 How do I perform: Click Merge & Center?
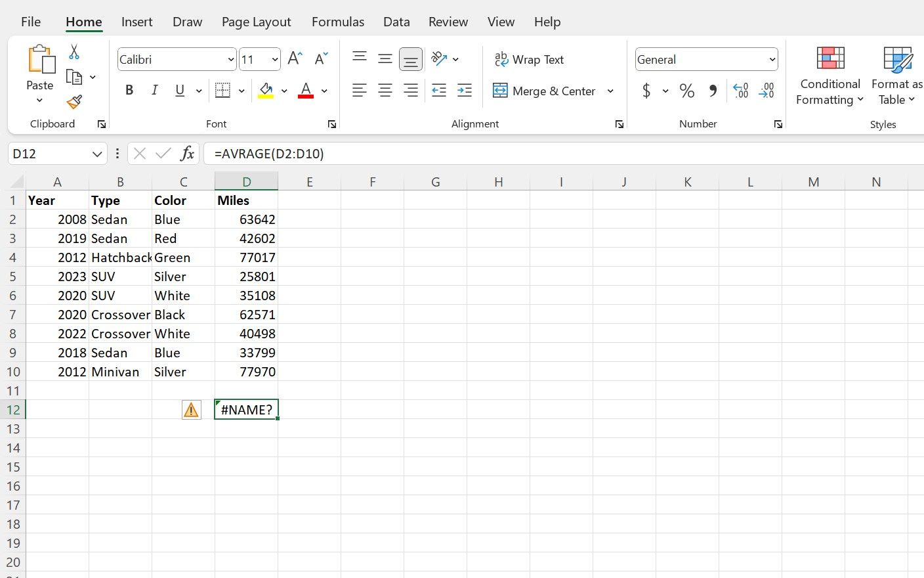[x=545, y=91]
